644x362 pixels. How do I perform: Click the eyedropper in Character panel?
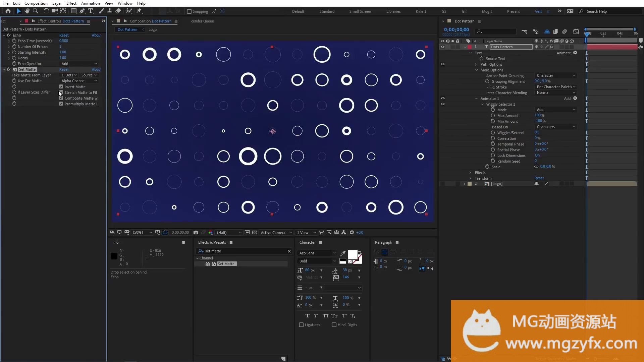(x=343, y=253)
